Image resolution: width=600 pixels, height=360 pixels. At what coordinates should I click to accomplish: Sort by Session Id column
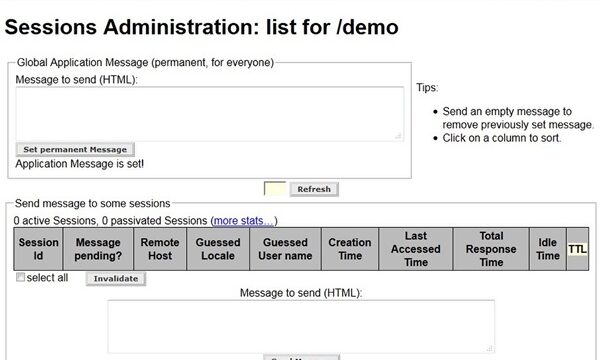38,249
